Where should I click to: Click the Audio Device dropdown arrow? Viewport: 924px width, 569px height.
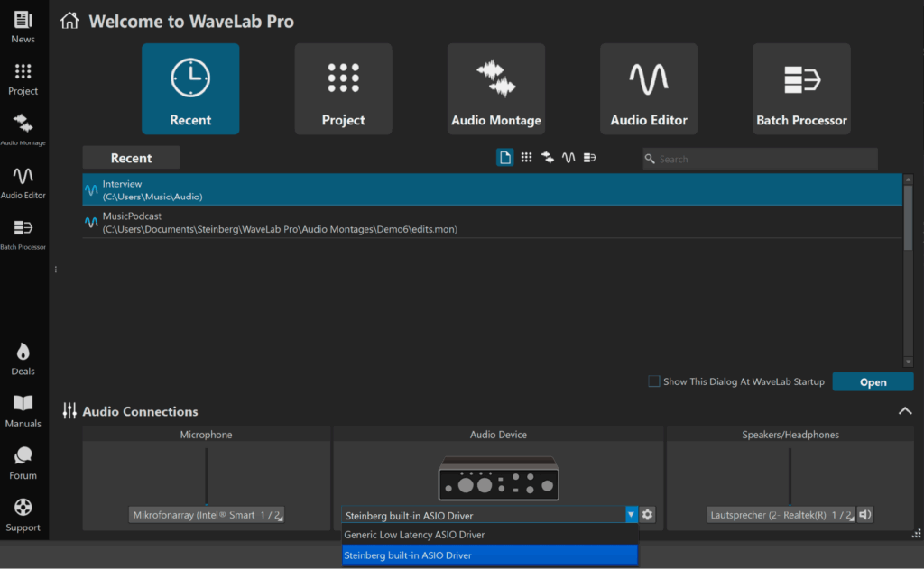point(631,515)
